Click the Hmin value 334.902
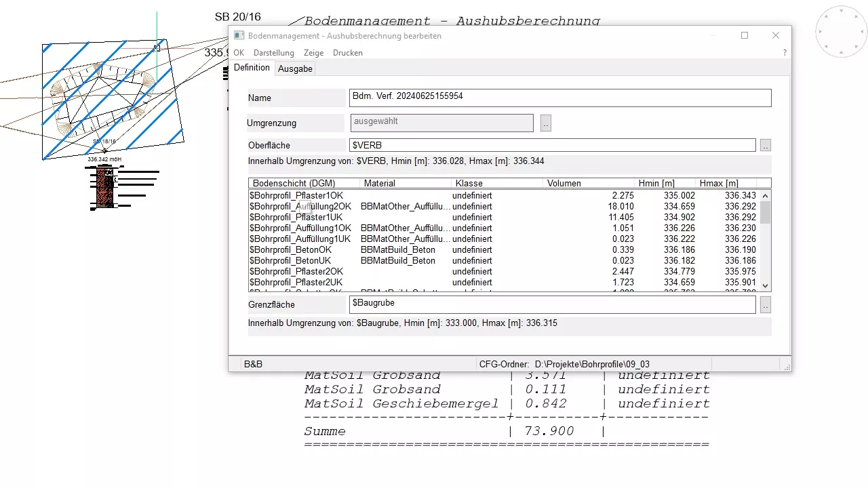The image size is (868, 488). [x=679, y=217]
